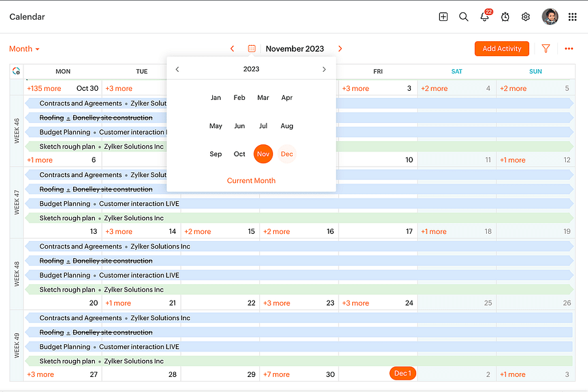The height and width of the screenshot is (392, 588).
Task: Open the more options ellipsis menu
Action: tap(568, 48)
